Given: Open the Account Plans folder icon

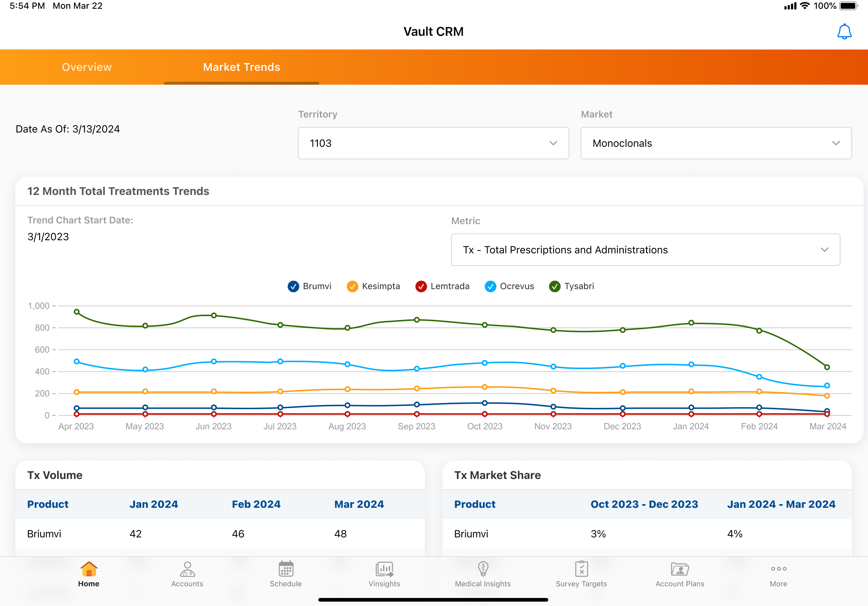Looking at the screenshot, I should [680, 569].
